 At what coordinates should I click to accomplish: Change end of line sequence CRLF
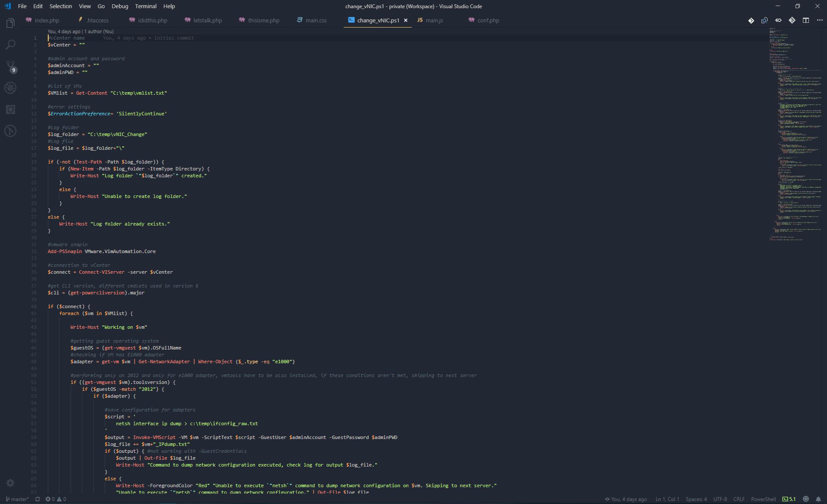pyautogui.click(x=739, y=499)
